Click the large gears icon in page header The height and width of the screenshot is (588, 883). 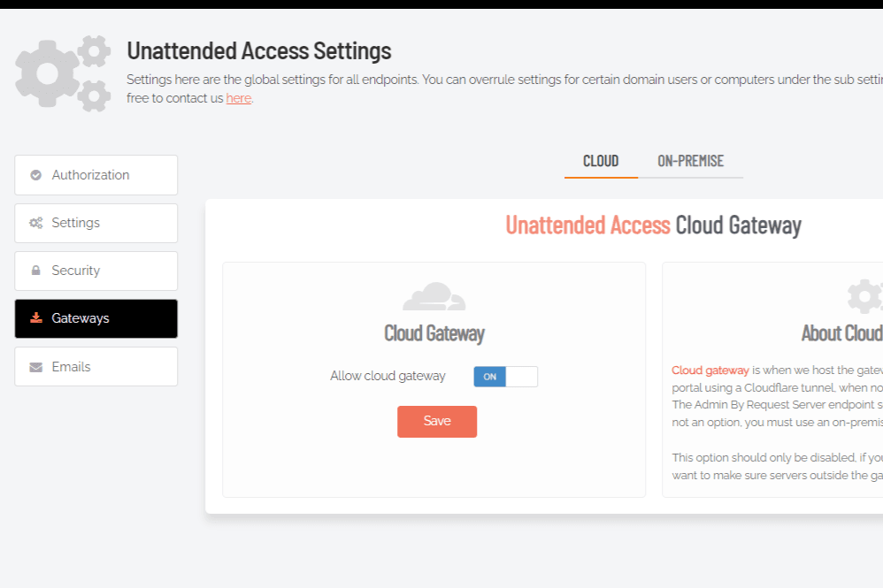tap(63, 73)
